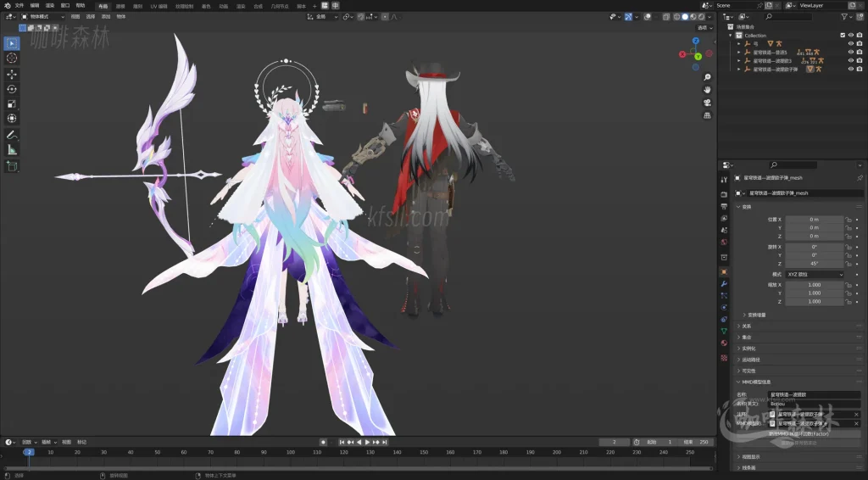Open the Tool properties tab

pyautogui.click(x=724, y=180)
